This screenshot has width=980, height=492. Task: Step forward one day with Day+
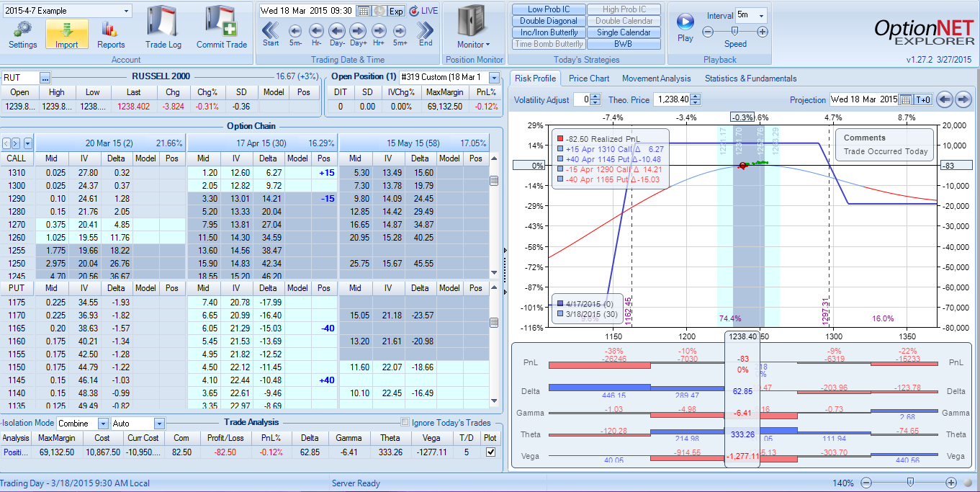[358, 32]
